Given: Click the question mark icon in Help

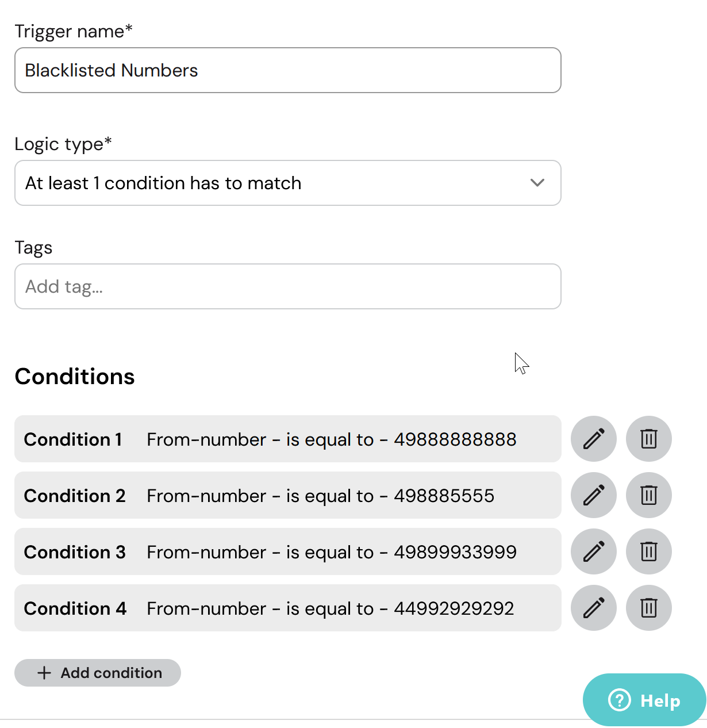Looking at the screenshot, I should pos(620,700).
